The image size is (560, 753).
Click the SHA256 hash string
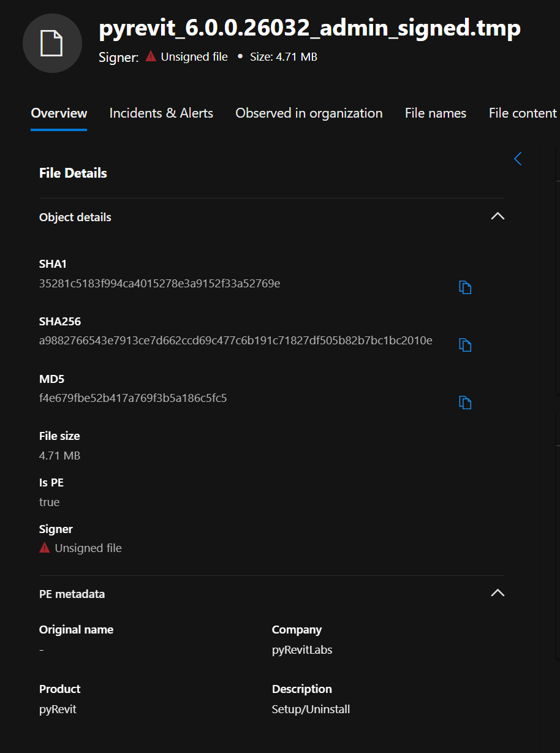(235, 341)
